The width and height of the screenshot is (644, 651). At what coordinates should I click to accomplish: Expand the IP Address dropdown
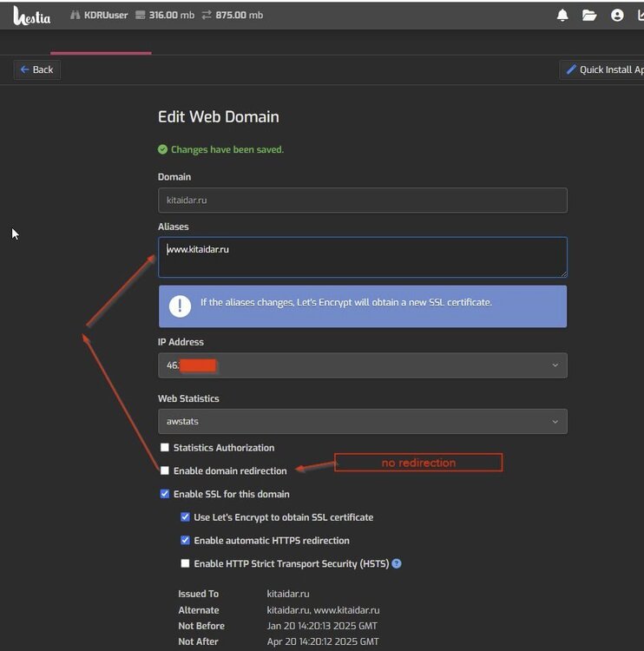point(362,365)
